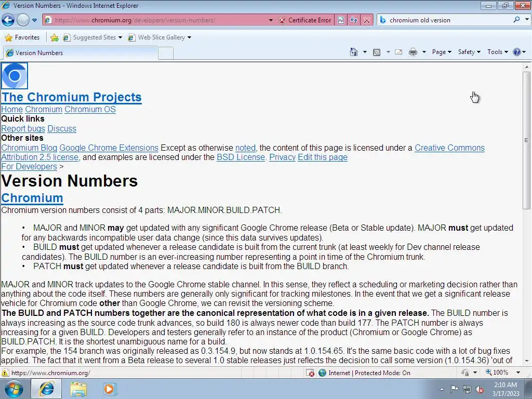Expand the Home button dropdown arrow
The height and width of the screenshot is (399, 532).
pyautogui.click(x=365, y=52)
